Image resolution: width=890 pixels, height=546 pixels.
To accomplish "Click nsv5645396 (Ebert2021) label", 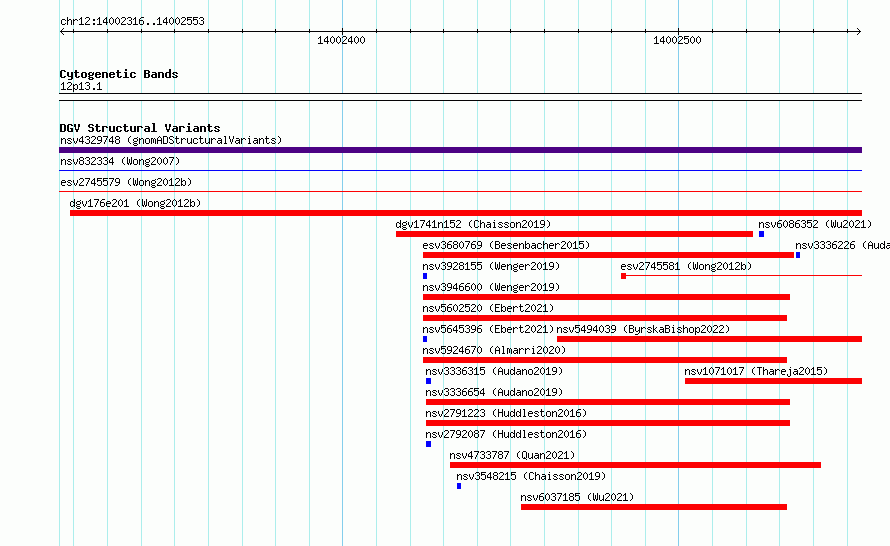I will pos(488,329).
